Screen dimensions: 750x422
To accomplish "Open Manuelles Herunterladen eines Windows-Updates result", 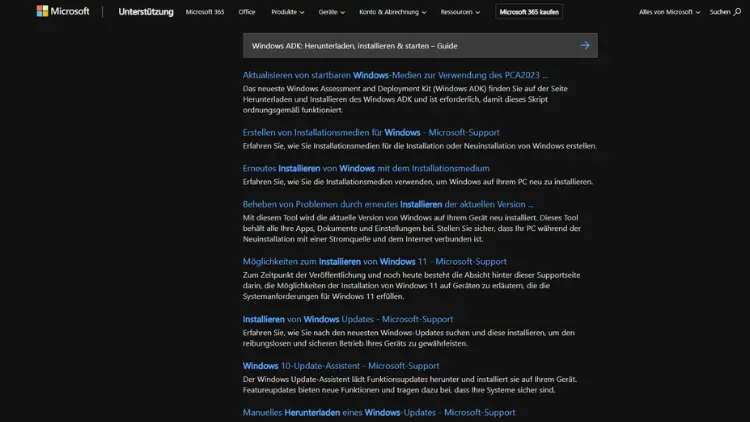I will click(379, 412).
